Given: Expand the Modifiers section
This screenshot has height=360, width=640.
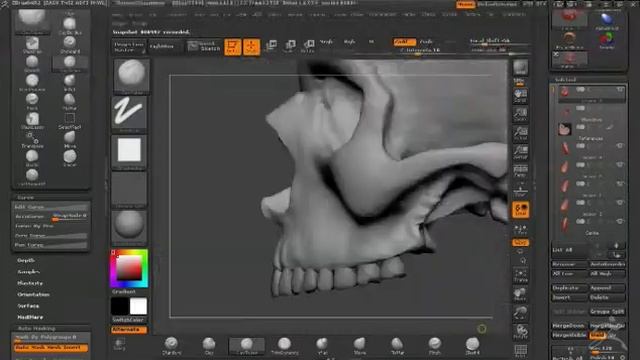Looking at the screenshot, I should 30,317.
